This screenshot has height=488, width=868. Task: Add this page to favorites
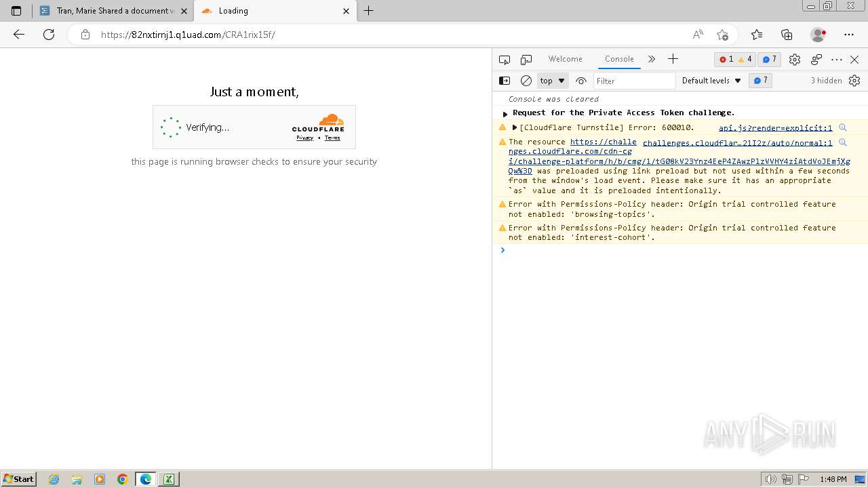coord(722,35)
